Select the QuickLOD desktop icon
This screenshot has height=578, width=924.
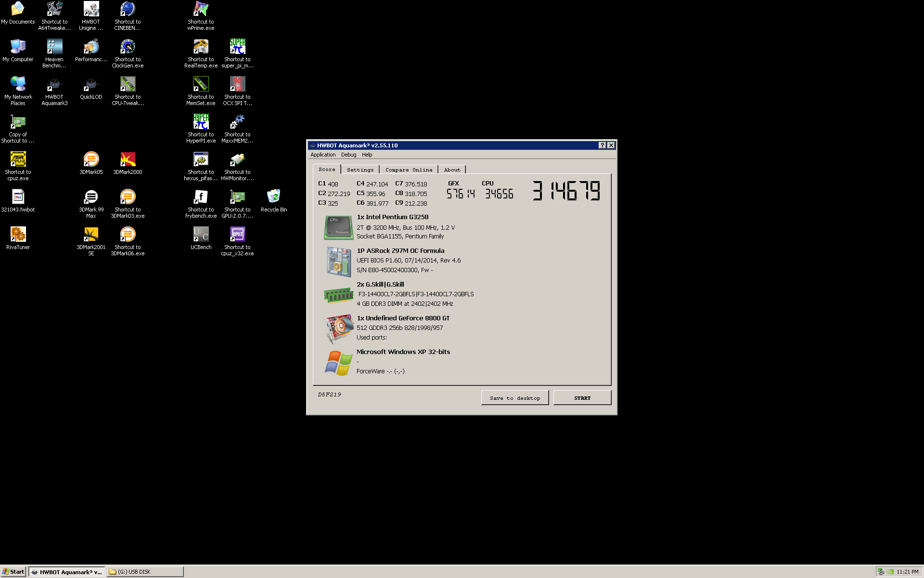pos(91,89)
